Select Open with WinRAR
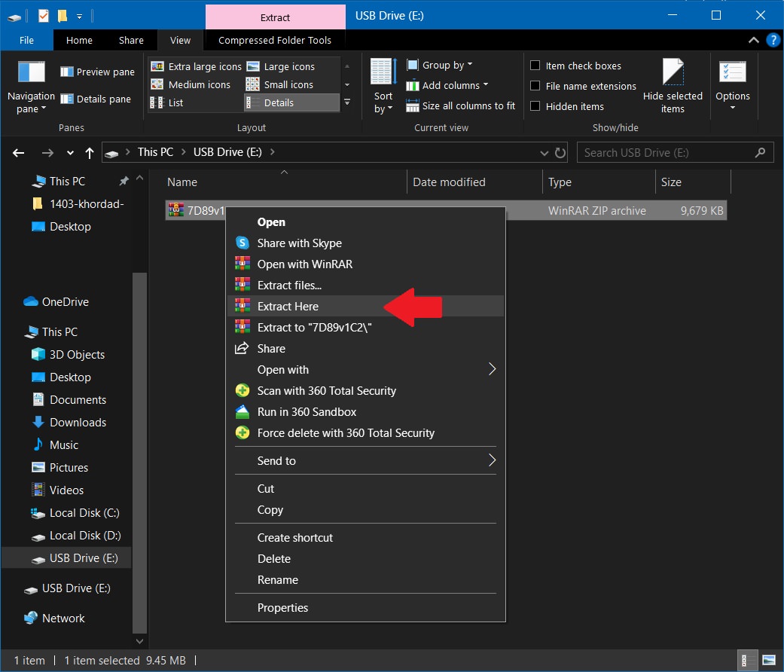This screenshot has width=784, height=672. (365, 264)
